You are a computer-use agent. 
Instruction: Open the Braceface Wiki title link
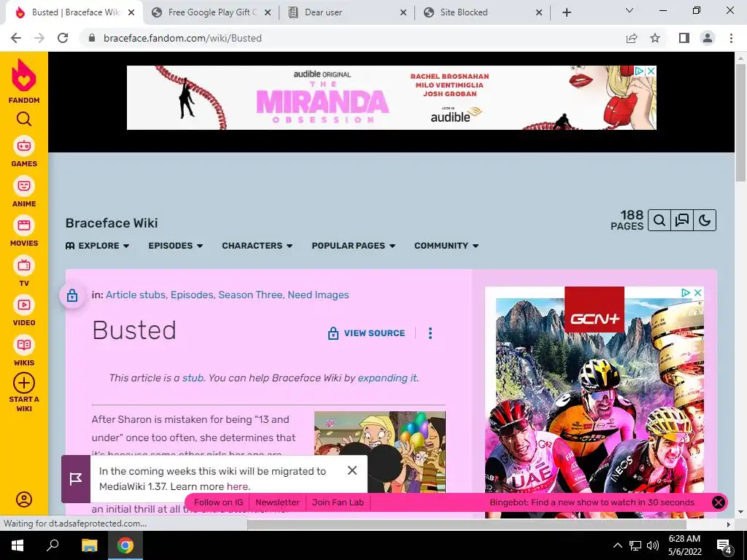point(112,223)
